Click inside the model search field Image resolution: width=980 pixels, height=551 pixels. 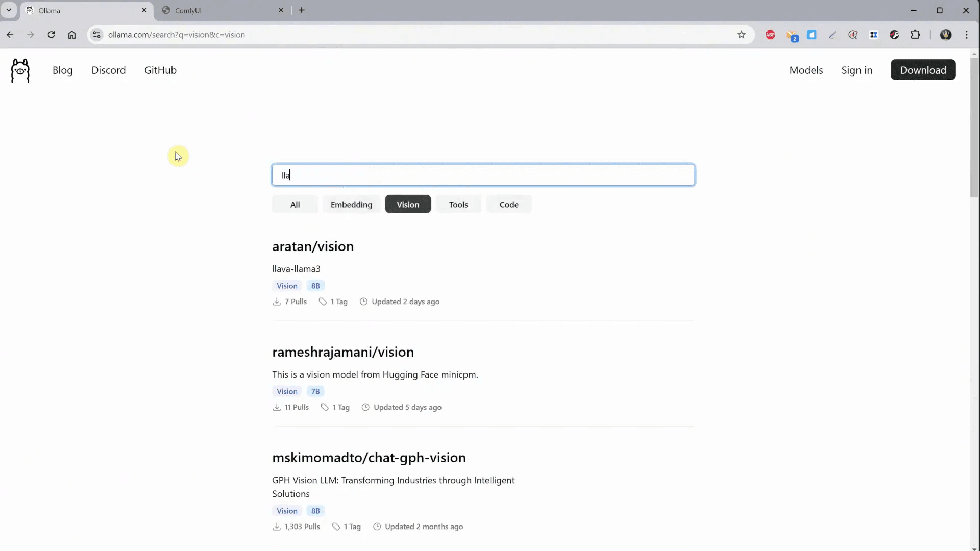pyautogui.click(x=483, y=174)
